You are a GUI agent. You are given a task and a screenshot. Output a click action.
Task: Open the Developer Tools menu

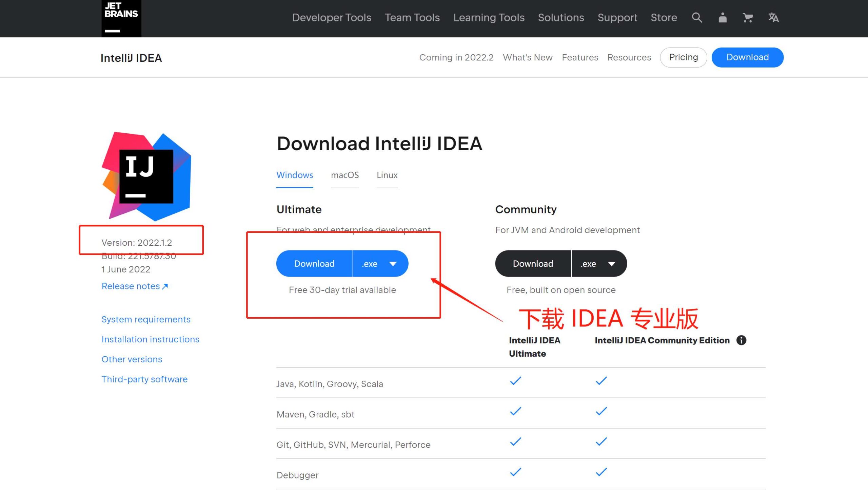pyautogui.click(x=332, y=18)
